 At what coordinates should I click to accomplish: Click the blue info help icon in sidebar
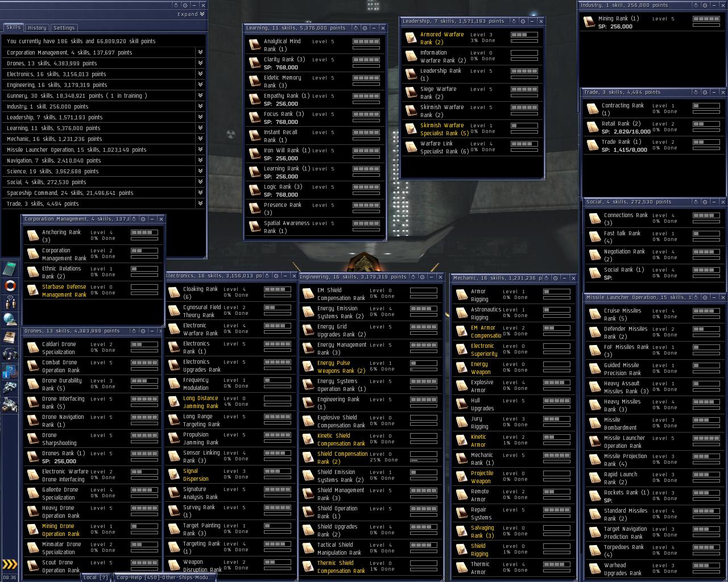[x=10, y=371]
